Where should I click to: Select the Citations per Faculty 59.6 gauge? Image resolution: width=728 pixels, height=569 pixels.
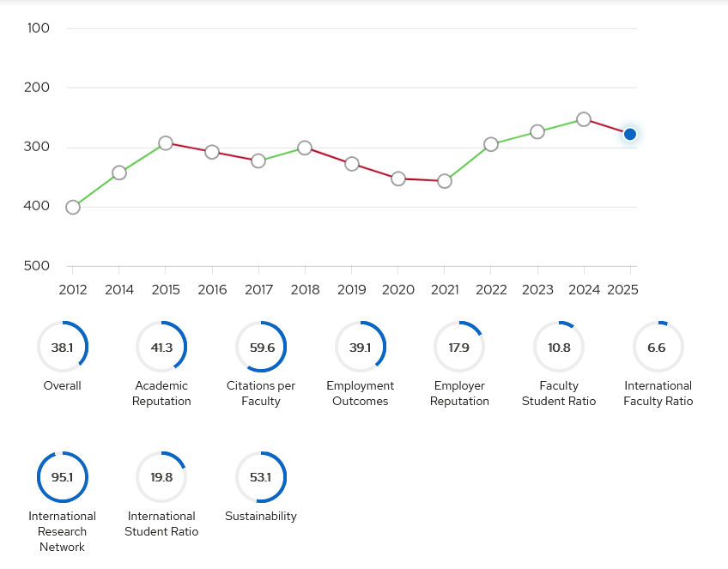pyautogui.click(x=261, y=347)
